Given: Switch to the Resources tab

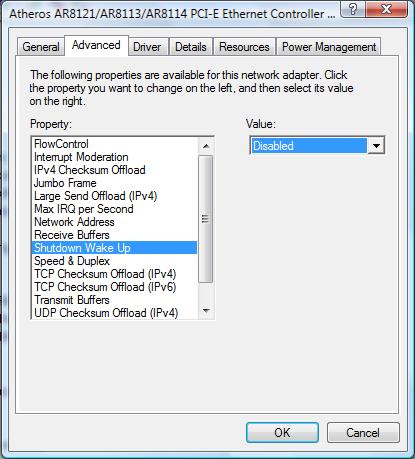Looking at the screenshot, I should coord(244,47).
